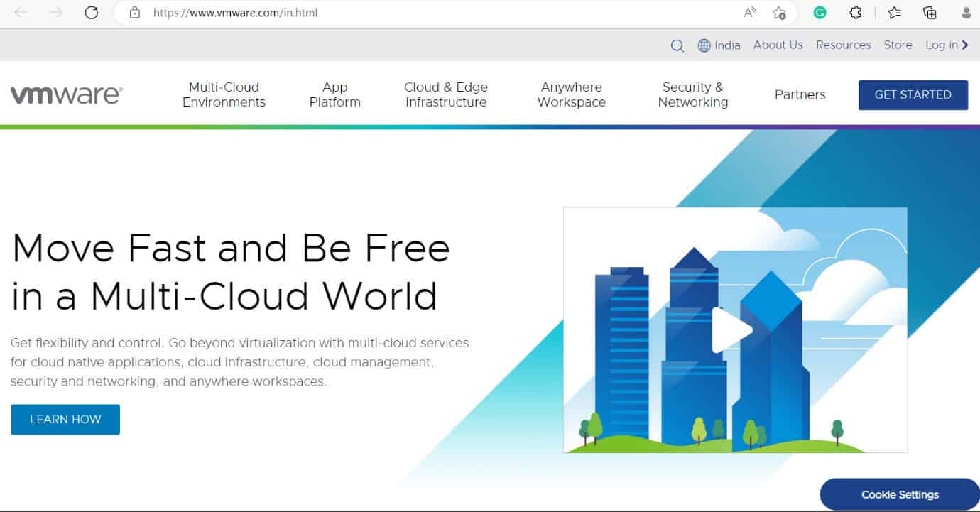Click the site lock icon in address bar
980x512 pixels.
tap(135, 13)
